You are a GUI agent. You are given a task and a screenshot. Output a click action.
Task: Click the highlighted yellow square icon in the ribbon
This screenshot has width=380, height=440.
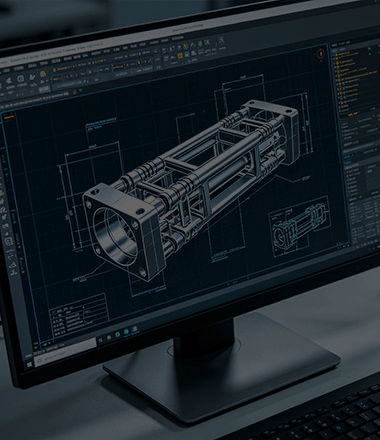tap(180, 56)
